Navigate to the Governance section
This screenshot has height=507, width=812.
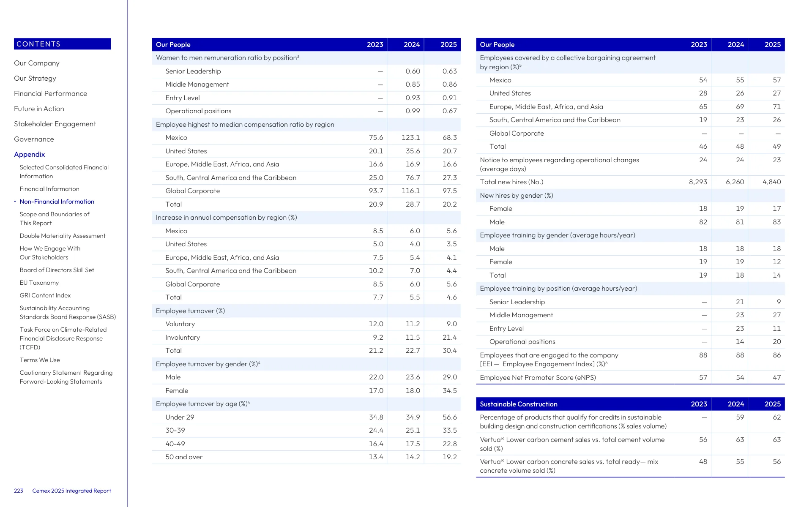tap(34, 139)
